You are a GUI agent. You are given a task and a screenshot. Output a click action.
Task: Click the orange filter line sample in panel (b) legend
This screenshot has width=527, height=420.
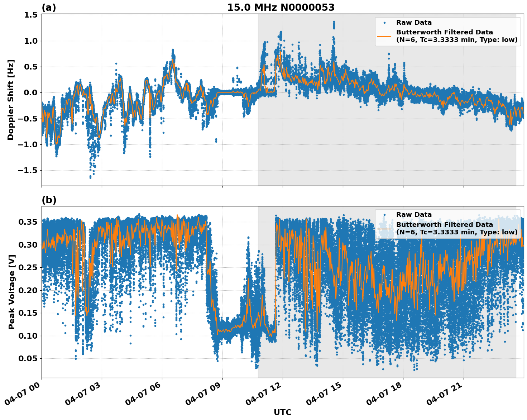tap(384, 230)
